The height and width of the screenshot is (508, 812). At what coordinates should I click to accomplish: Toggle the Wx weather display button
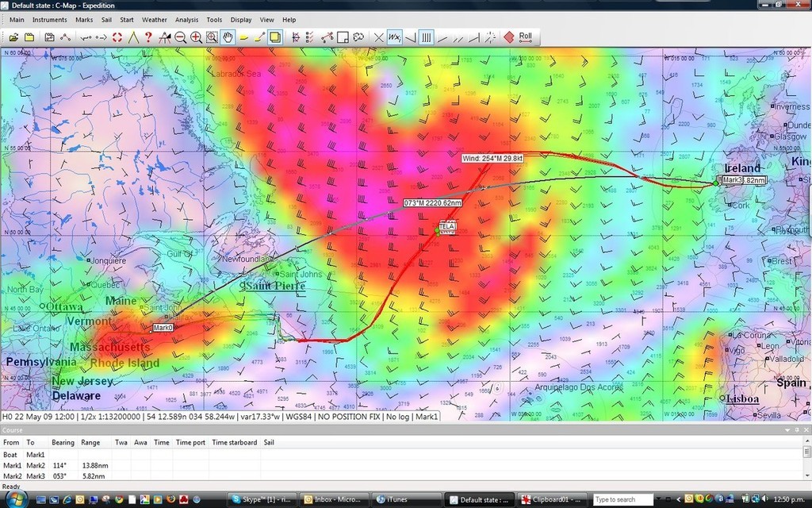394,37
